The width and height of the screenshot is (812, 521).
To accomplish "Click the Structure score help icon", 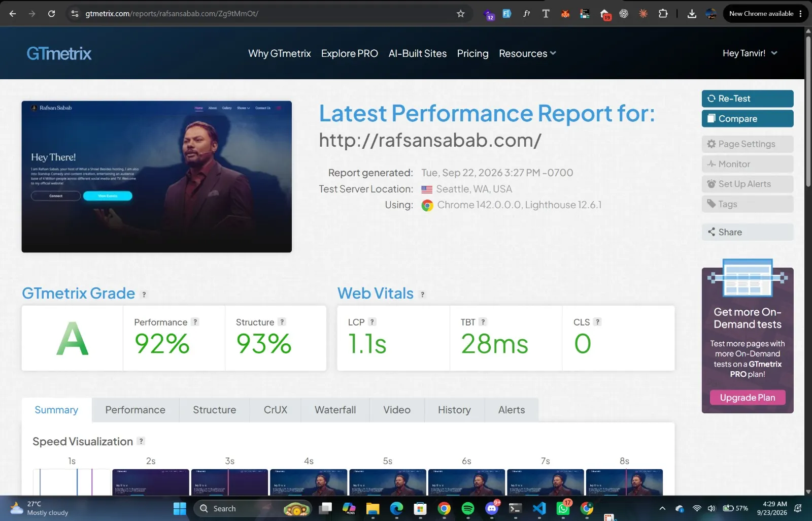I will coord(282,322).
